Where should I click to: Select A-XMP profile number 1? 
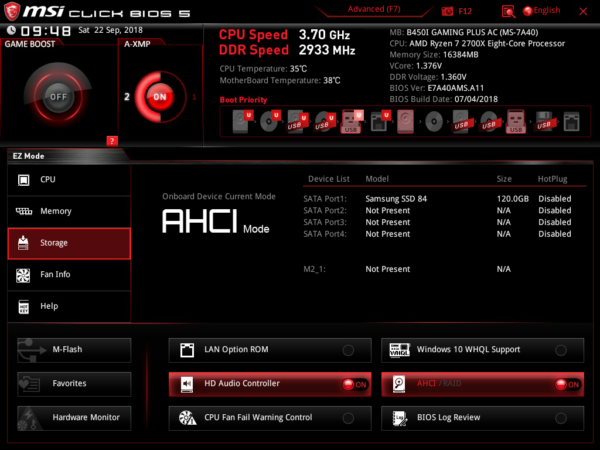point(194,97)
